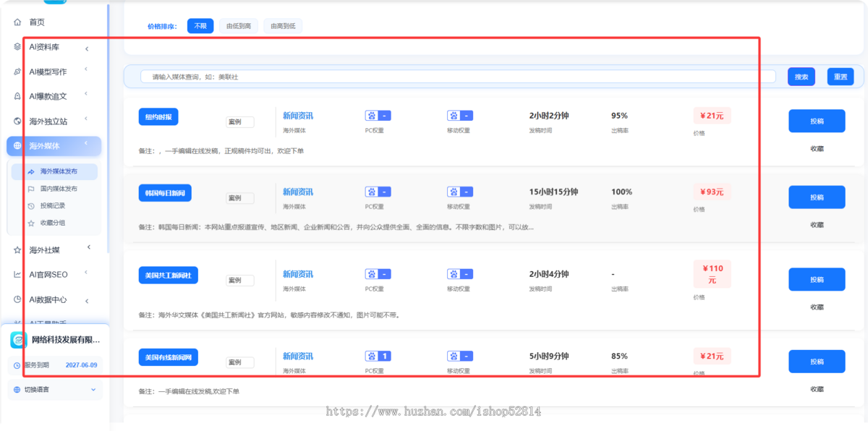Click 案例 tag for 韩国每日新闻
The height and width of the screenshot is (431, 868).
pyautogui.click(x=239, y=198)
